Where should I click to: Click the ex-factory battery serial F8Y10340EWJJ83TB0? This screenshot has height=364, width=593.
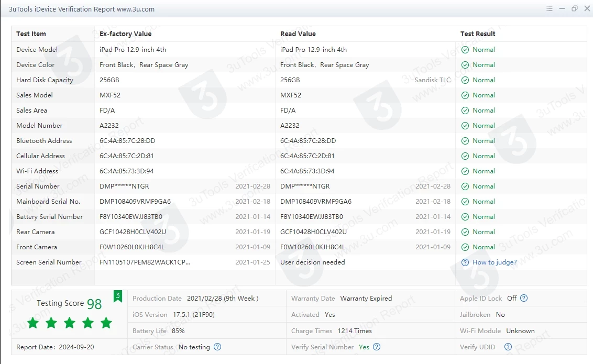pos(131,217)
